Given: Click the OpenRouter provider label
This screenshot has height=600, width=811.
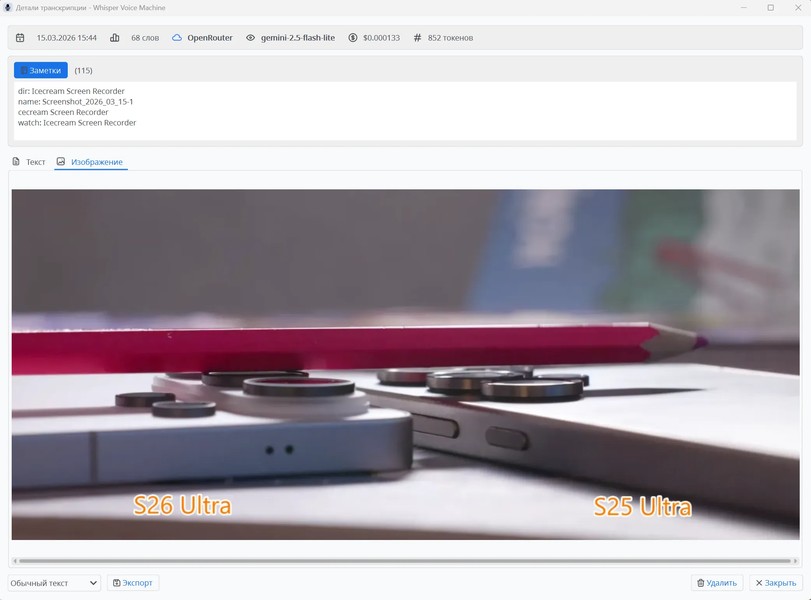Looking at the screenshot, I should [210, 38].
